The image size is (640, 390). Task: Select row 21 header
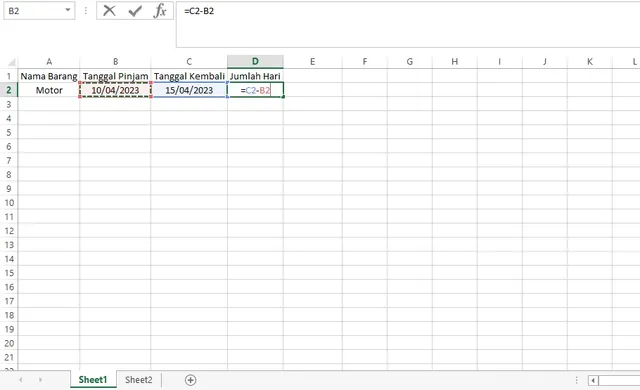(9, 357)
